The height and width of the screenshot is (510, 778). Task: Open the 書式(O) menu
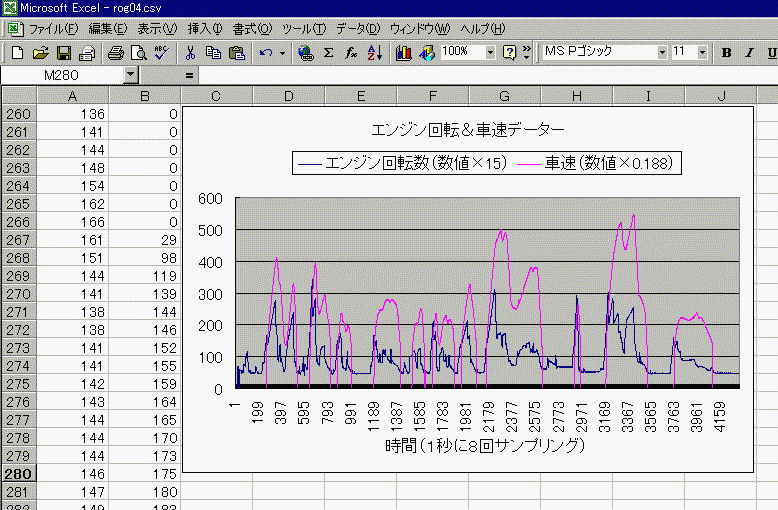pos(253,29)
